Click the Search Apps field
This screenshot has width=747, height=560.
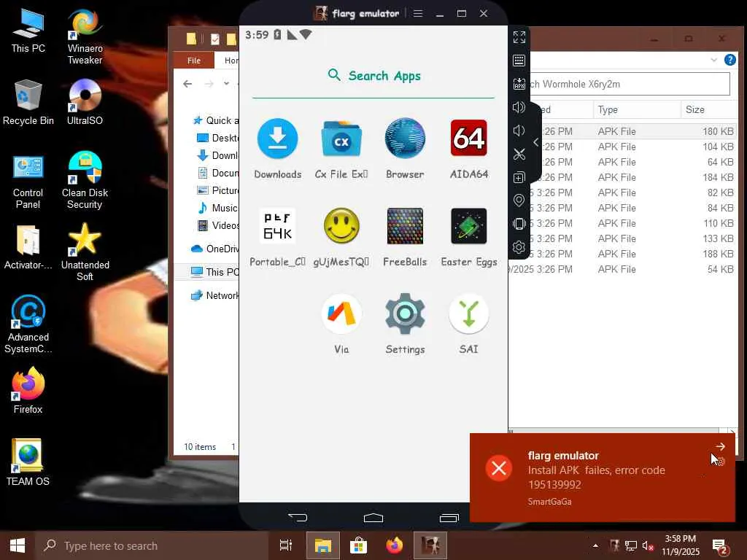click(x=373, y=76)
